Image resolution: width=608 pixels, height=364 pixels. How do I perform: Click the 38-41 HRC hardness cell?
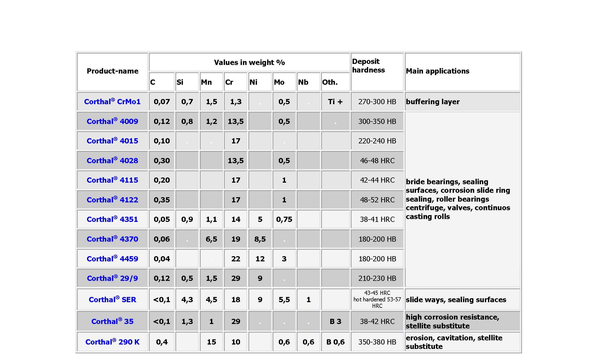tap(377, 219)
